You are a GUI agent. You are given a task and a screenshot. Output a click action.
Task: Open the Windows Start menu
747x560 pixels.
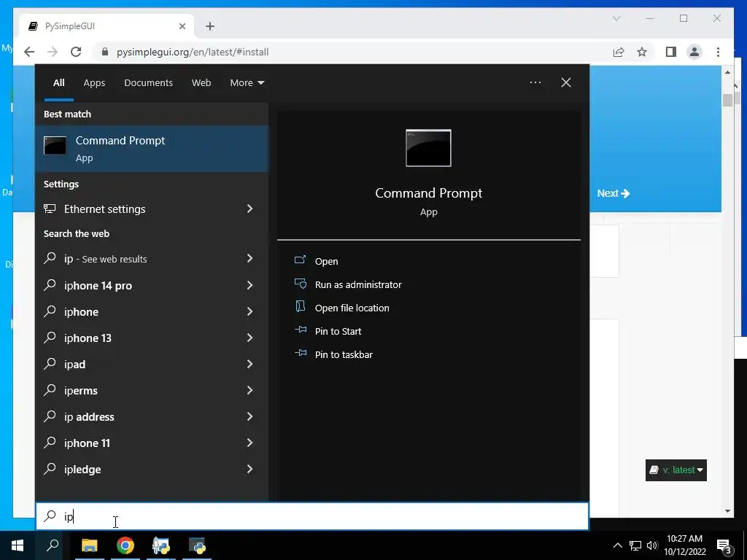click(18, 545)
